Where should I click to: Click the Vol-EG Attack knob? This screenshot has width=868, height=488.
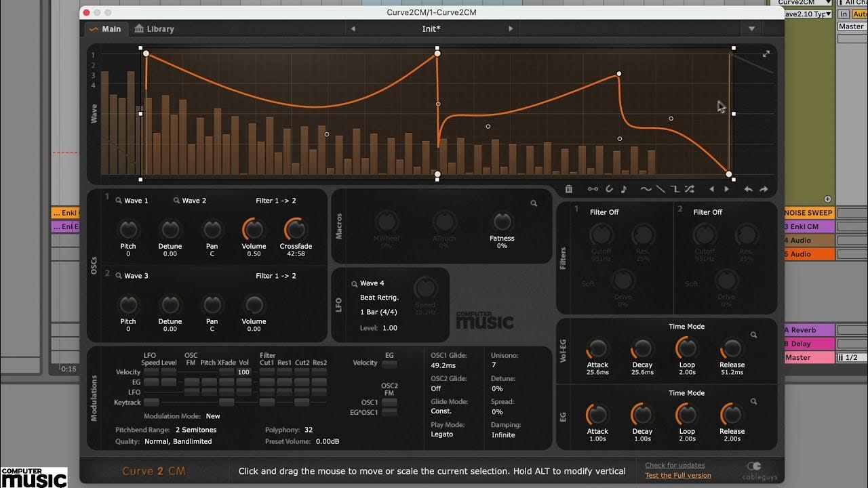[597, 348]
